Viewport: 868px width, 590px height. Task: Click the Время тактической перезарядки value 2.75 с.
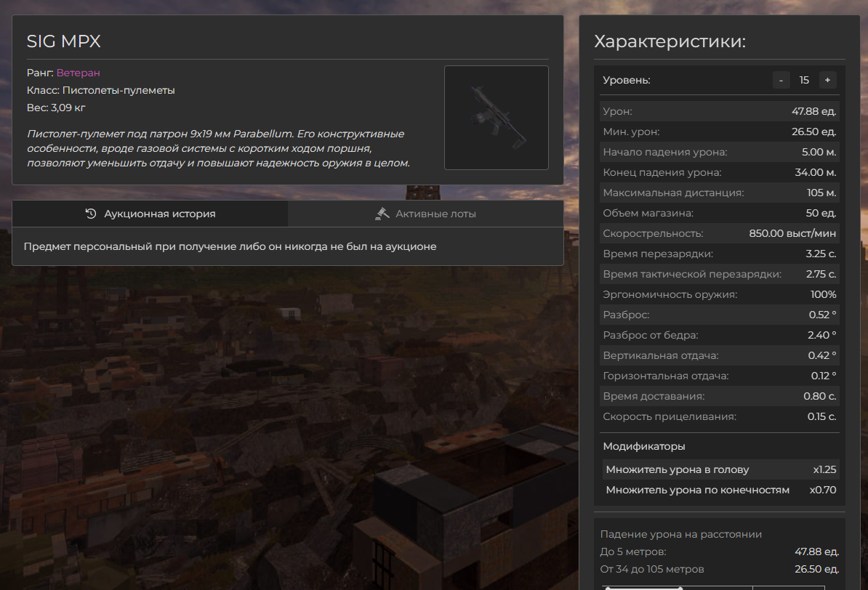pyautogui.click(x=821, y=274)
